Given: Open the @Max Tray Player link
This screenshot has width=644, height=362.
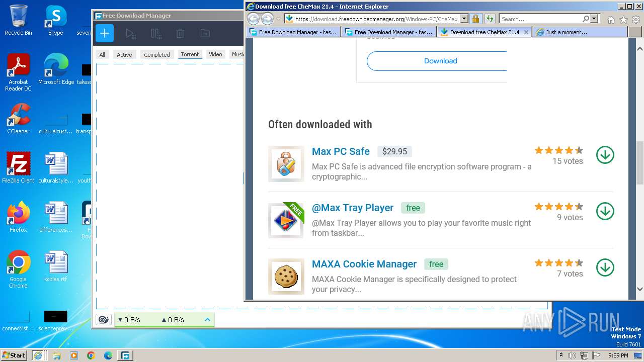Looking at the screenshot, I should (x=353, y=208).
